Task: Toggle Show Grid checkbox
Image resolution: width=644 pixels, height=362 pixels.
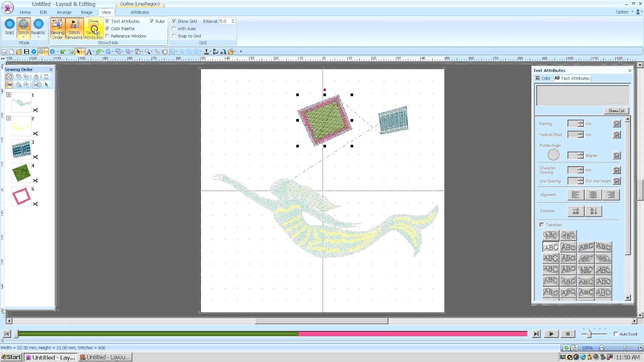Action: coord(174,21)
